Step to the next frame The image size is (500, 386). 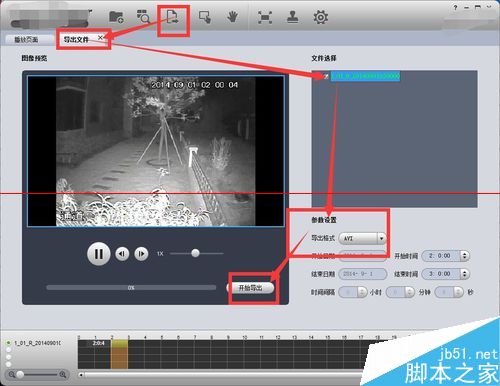click(x=141, y=254)
